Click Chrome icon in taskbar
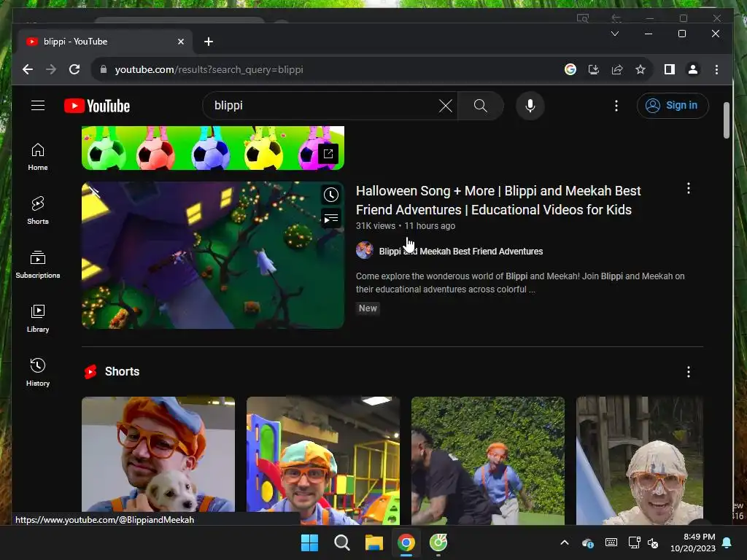This screenshot has height=560, width=747. point(406,542)
